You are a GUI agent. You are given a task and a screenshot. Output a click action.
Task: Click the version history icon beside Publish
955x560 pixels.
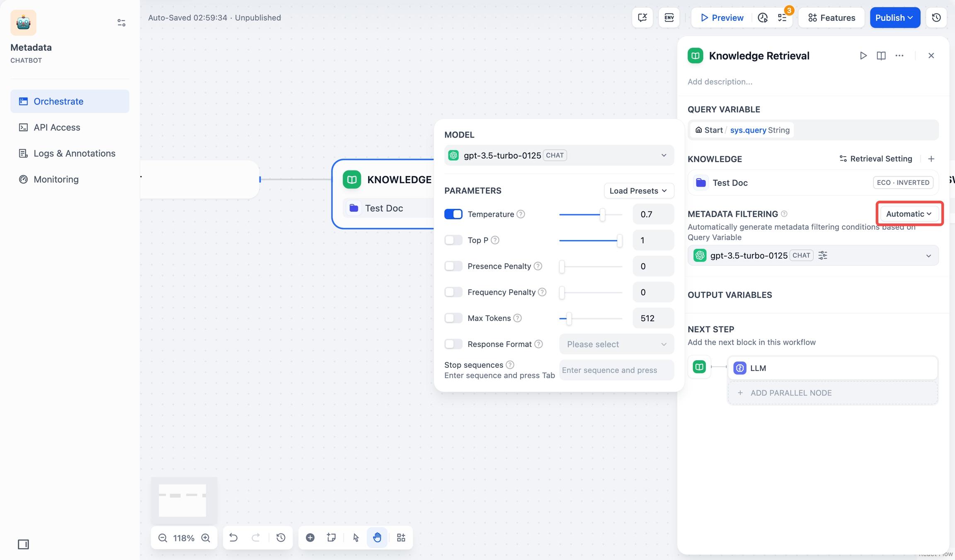coord(936,17)
